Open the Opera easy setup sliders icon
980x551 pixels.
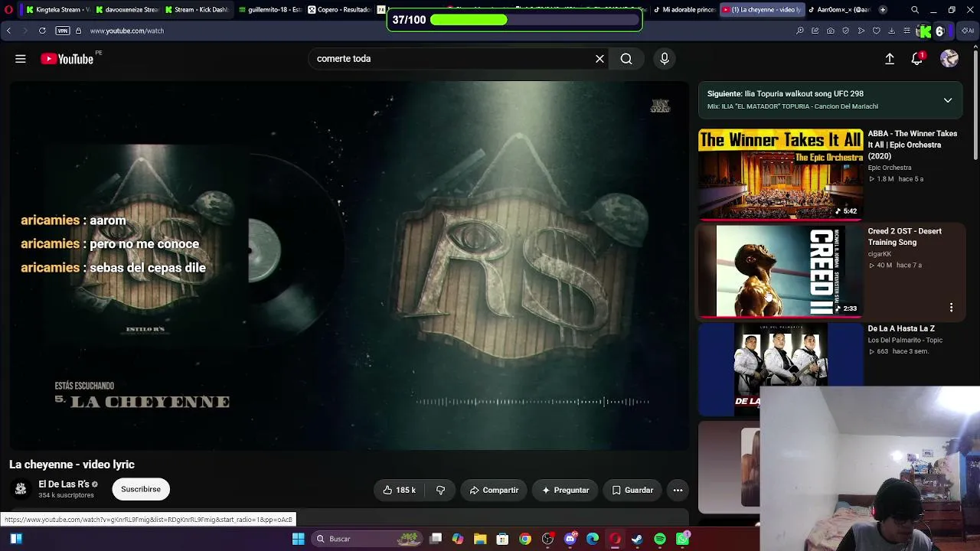pyautogui.click(x=906, y=31)
